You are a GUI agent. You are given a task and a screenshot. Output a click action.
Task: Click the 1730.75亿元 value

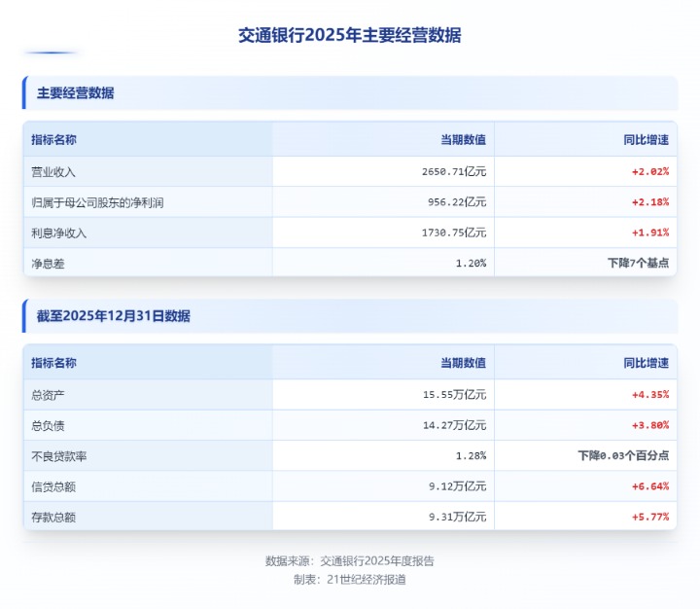[448, 233]
